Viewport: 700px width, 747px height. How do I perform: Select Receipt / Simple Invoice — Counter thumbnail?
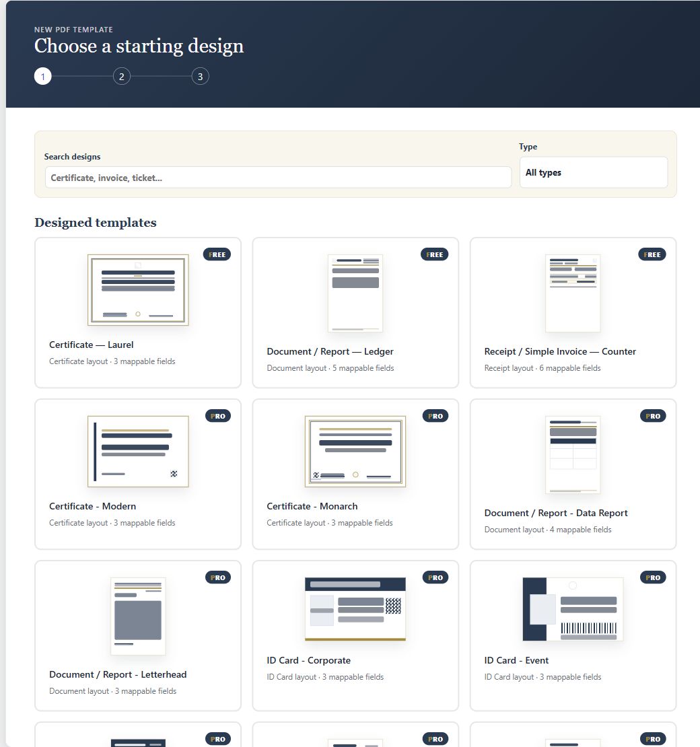(573, 293)
